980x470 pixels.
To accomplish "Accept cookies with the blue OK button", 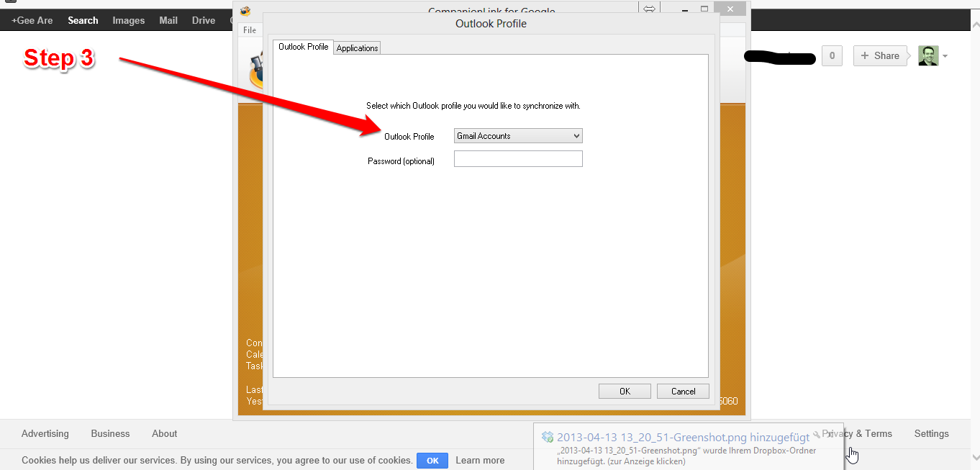I will coord(432,461).
